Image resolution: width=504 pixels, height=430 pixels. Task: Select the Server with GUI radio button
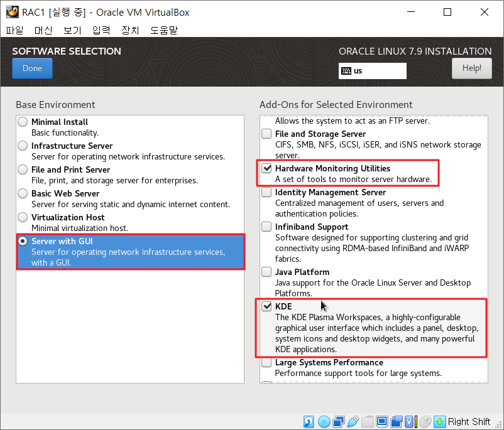23,241
